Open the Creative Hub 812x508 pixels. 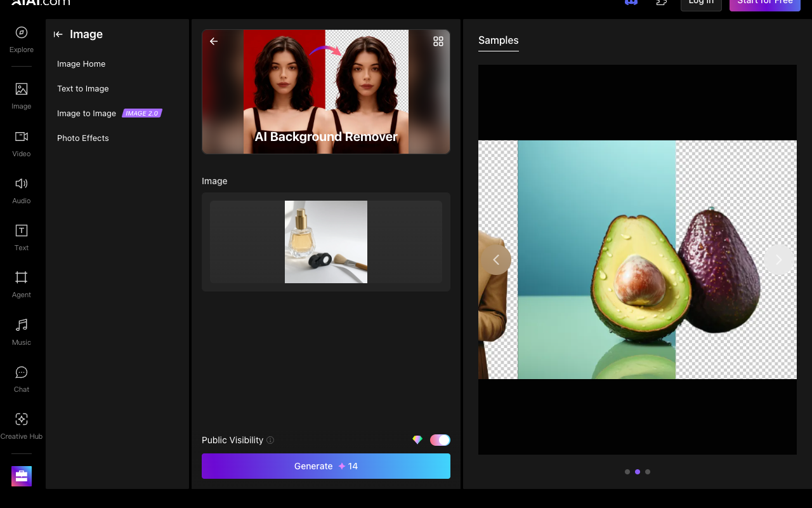pos(22,425)
